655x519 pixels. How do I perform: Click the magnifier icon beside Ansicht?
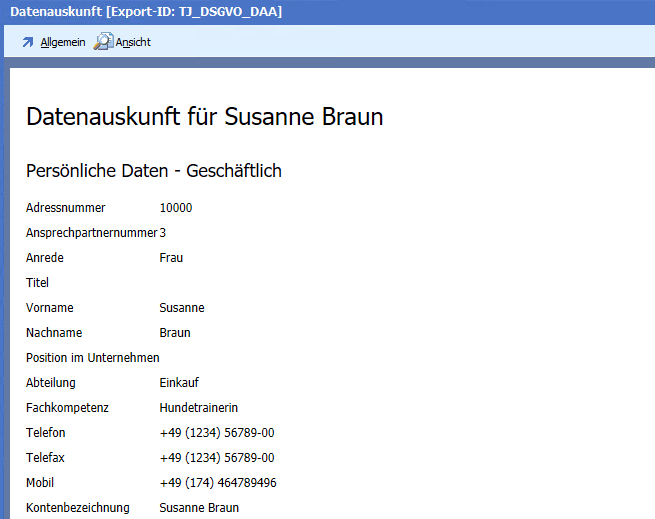tap(103, 42)
